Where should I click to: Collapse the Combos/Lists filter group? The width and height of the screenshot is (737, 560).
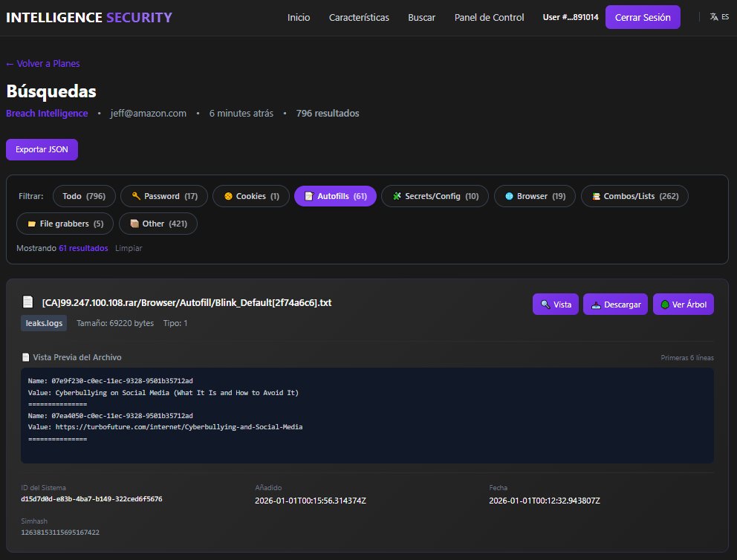click(x=634, y=196)
